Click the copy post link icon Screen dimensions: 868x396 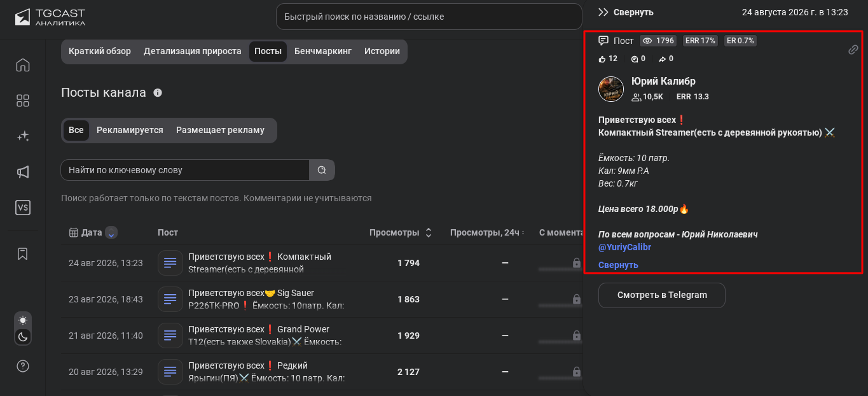853,50
